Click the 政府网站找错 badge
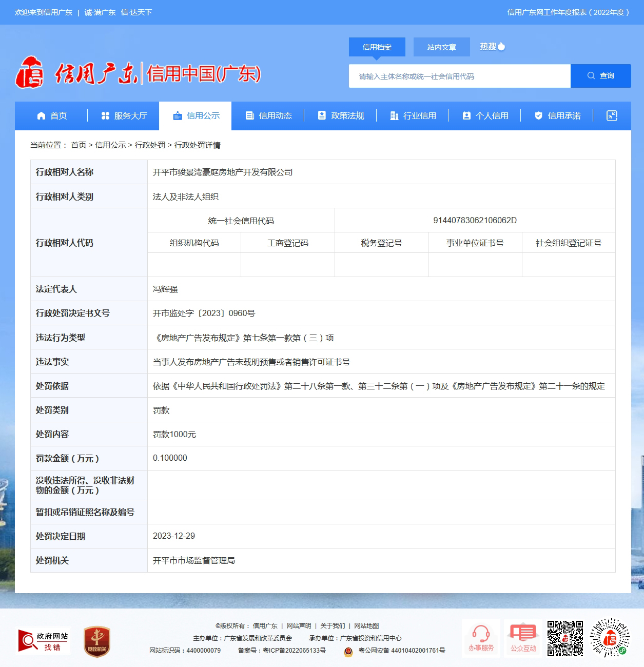Viewport: 644px width, 667px height. [x=43, y=641]
